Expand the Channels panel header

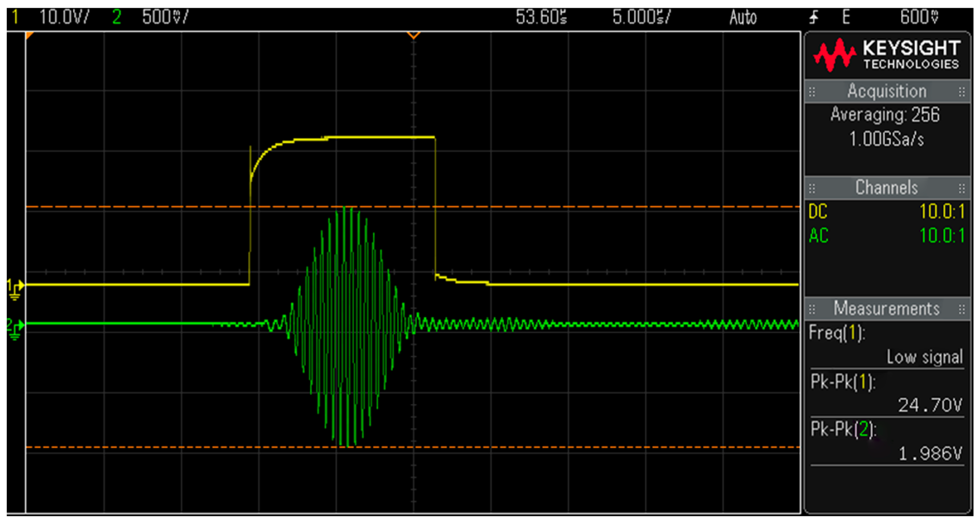887,188
